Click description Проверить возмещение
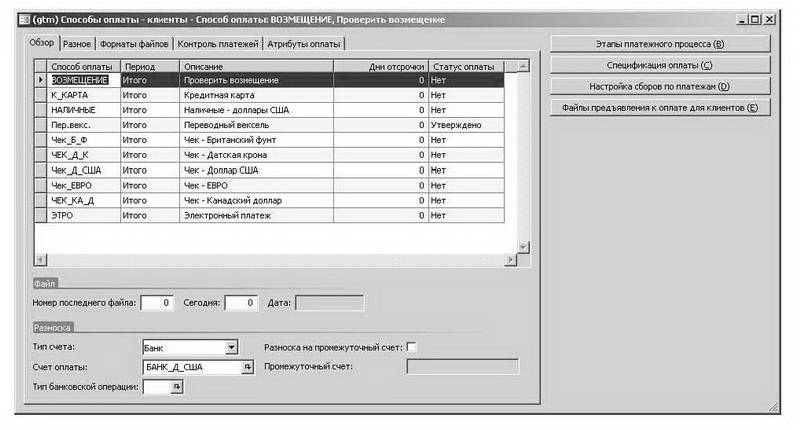 pyautogui.click(x=257, y=80)
